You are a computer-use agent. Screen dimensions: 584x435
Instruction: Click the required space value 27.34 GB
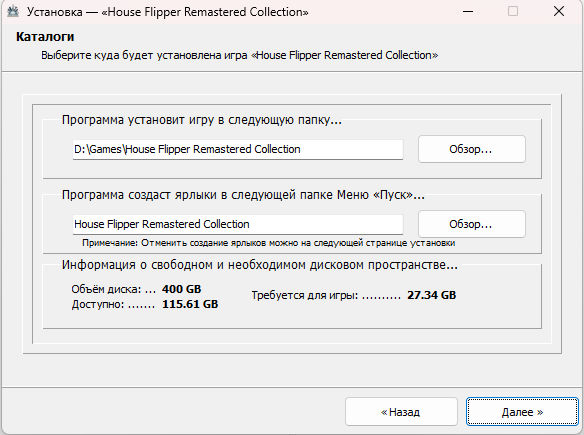[x=431, y=295]
